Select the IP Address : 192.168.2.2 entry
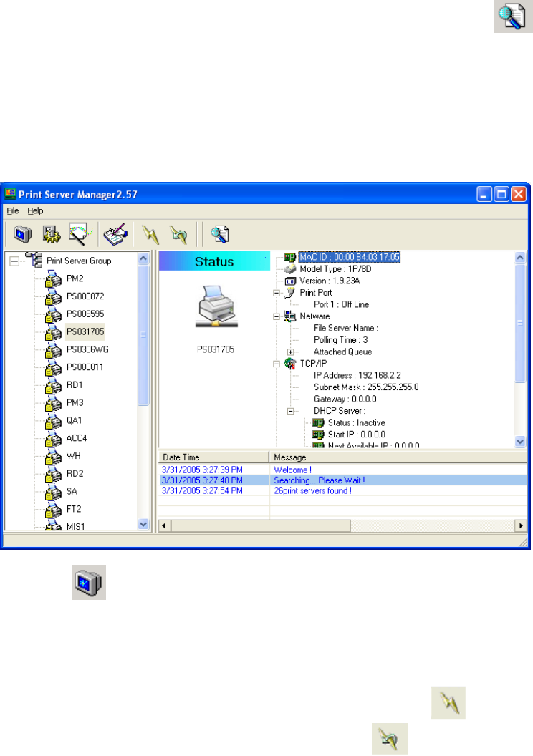Image resolution: width=533 pixels, height=756 pixels. 357,375
